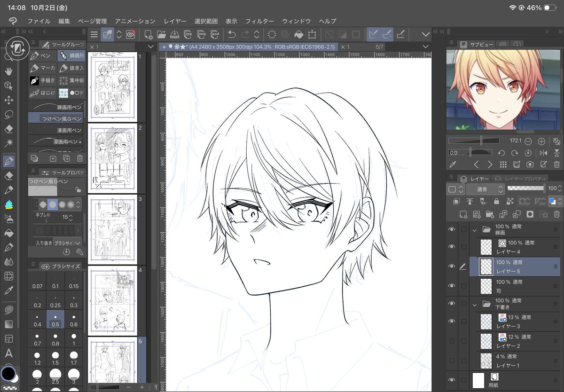Show the hidden レイヤー 2 layer

(452, 341)
